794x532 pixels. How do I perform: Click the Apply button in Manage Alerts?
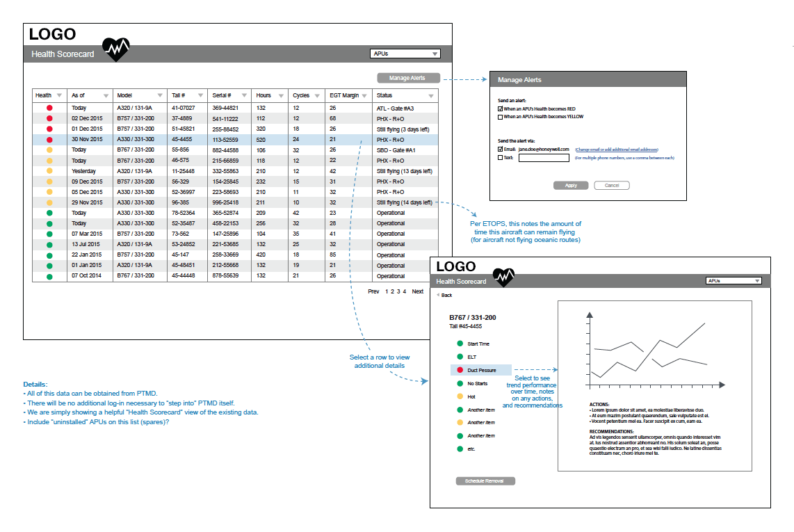click(x=571, y=186)
